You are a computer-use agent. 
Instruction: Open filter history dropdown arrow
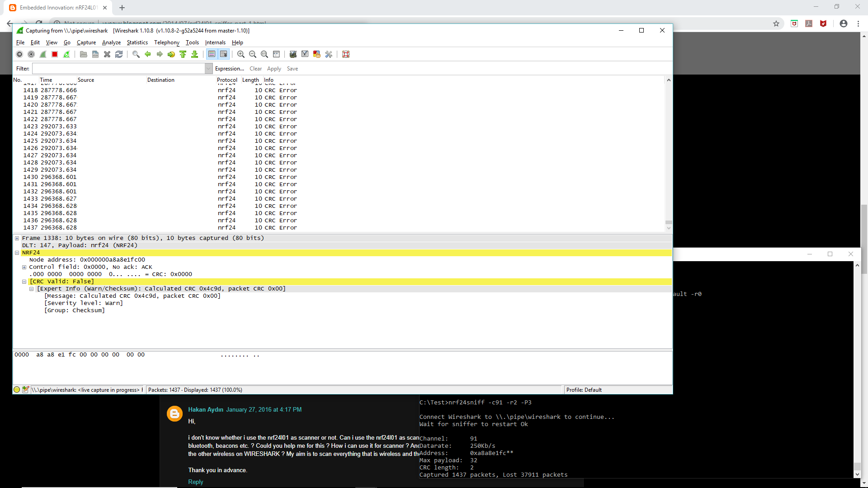pos(209,69)
